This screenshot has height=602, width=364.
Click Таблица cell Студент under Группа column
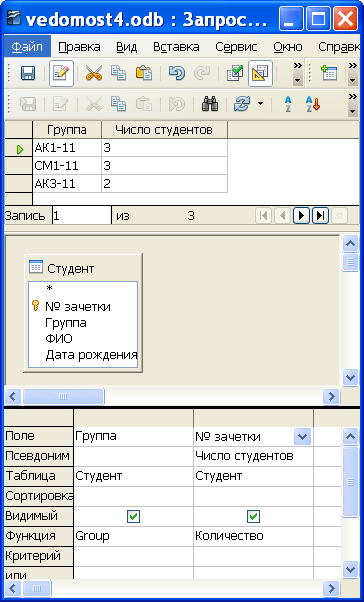pyautogui.click(x=133, y=476)
